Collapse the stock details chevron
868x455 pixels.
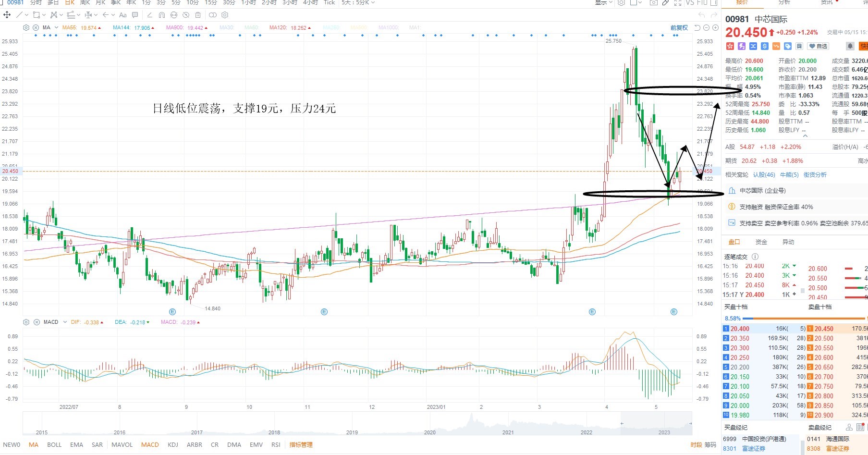[x=805, y=136]
